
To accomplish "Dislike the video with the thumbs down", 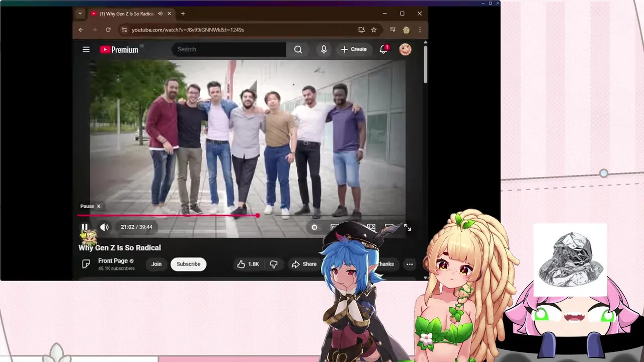I will (x=273, y=264).
